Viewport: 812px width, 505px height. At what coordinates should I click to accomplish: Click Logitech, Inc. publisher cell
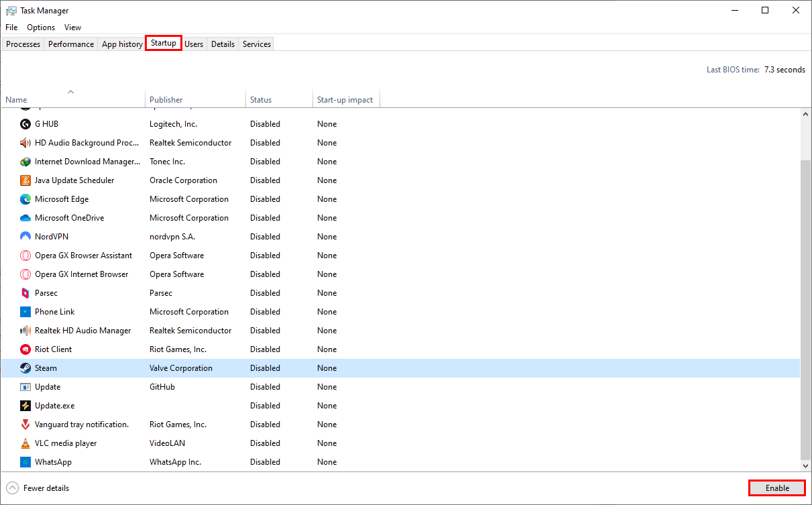coord(173,124)
